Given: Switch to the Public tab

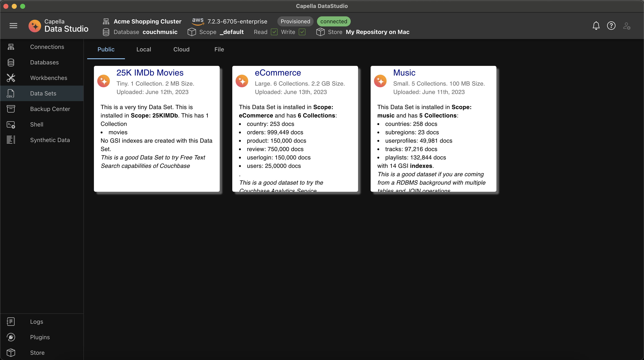Looking at the screenshot, I should point(106,49).
